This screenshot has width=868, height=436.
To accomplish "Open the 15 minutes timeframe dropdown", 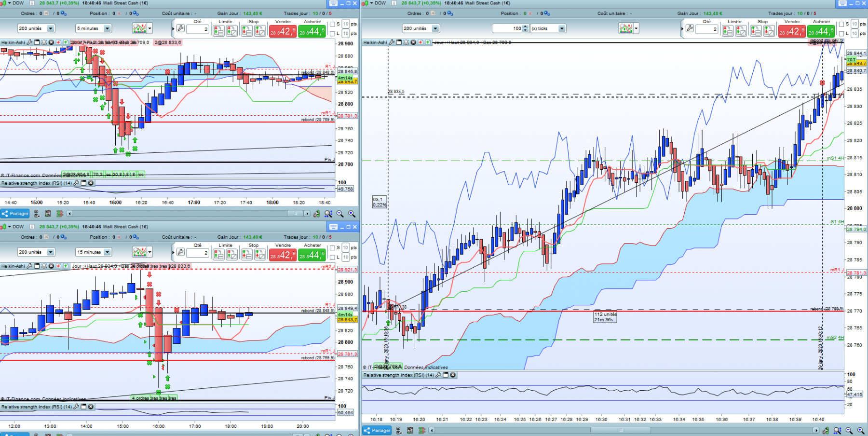I will tap(94, 252).
